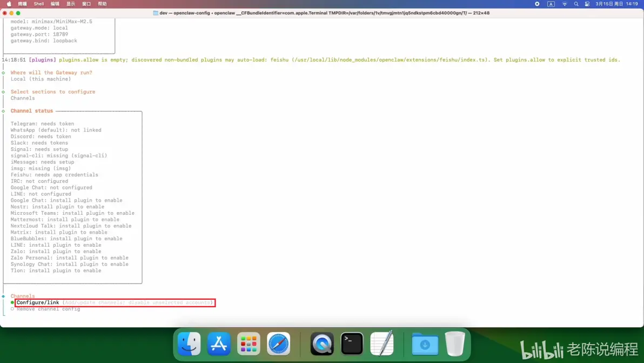Click Matrix: install plugin line
This screenshot has width=644, height=363.
[59, 232]
